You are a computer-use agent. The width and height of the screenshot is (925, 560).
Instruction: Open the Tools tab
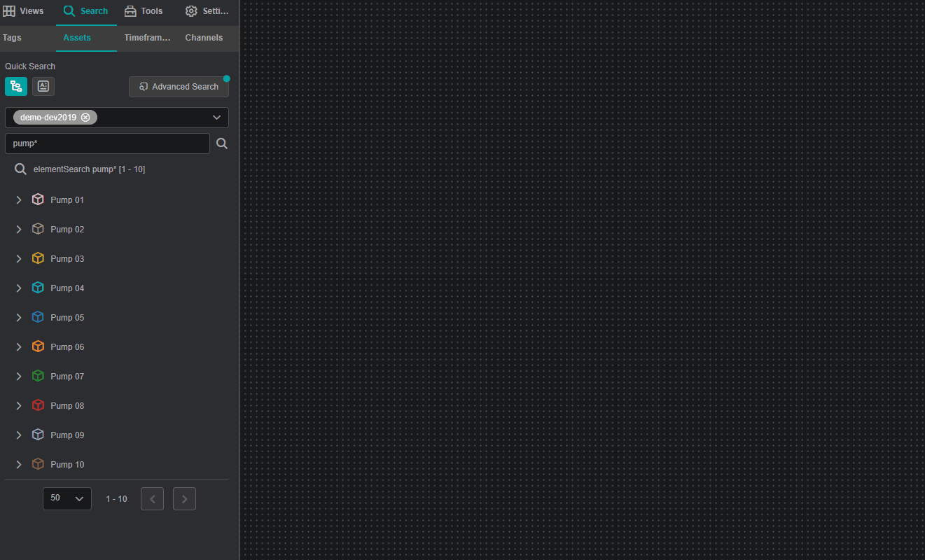pyautogui.click(x=144, y=11)
